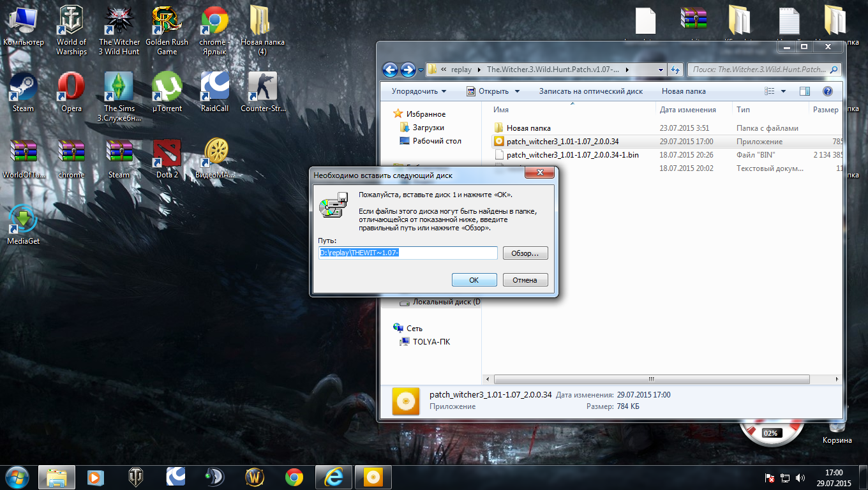Screen dimensions: 868x490
Task: Select Избранное in navigation pane
Action: (419, 114)
